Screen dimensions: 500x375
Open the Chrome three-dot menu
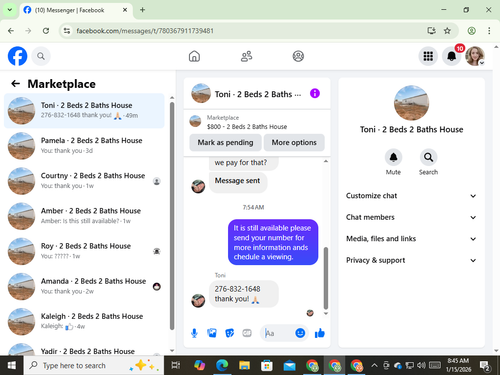pos(489,31)
